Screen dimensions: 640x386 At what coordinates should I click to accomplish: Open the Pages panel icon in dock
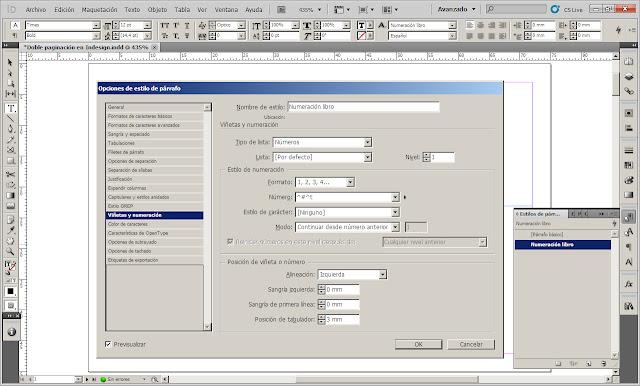(629, 62)
